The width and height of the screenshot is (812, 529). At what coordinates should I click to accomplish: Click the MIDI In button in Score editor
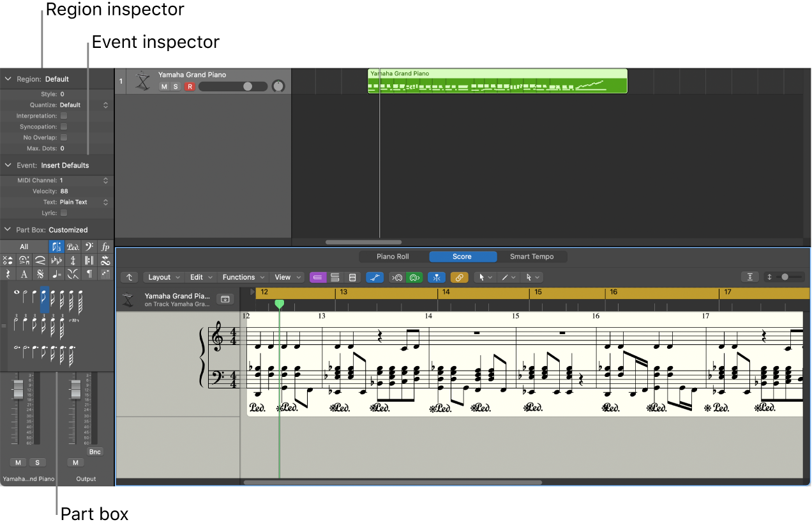[x=397, y=277]
